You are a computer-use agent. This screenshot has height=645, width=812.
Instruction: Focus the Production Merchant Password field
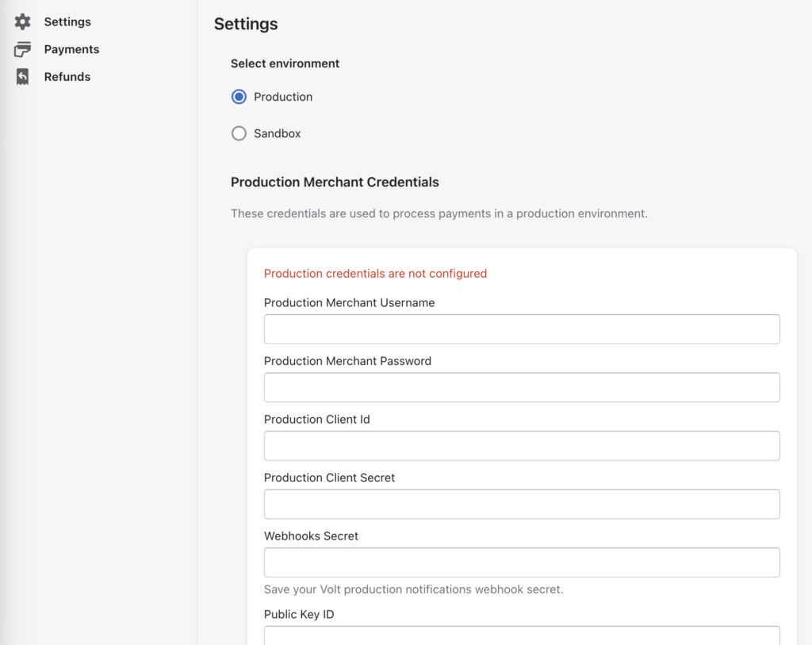[x=522, y=387]
